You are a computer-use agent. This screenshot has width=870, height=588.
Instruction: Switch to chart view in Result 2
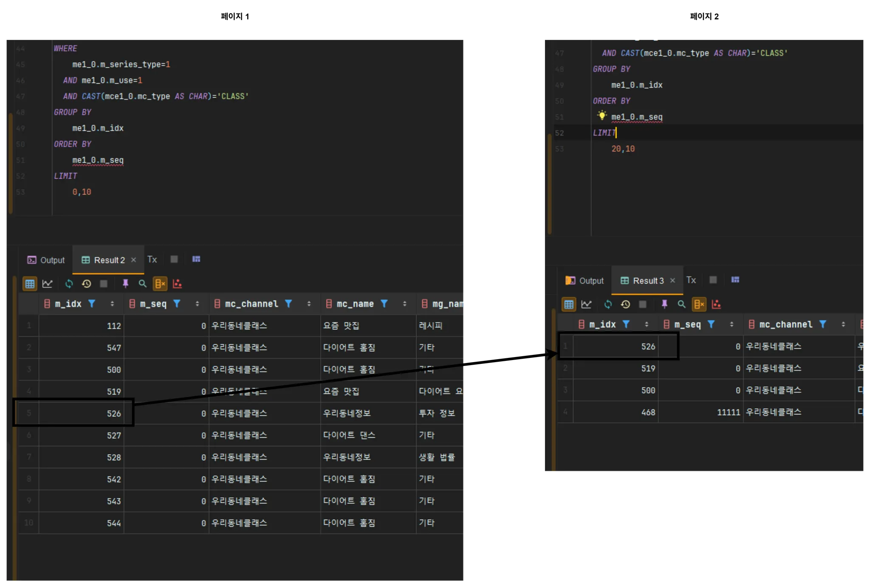[48, 284]
